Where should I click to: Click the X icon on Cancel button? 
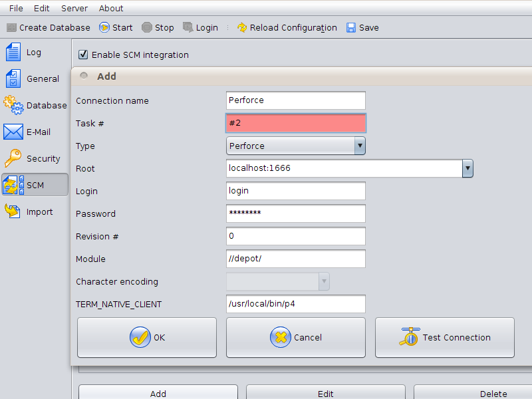[x=280, y=337]
